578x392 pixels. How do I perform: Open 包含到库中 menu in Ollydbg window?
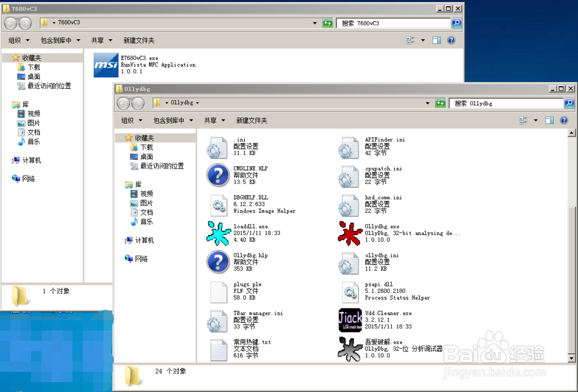173,120
